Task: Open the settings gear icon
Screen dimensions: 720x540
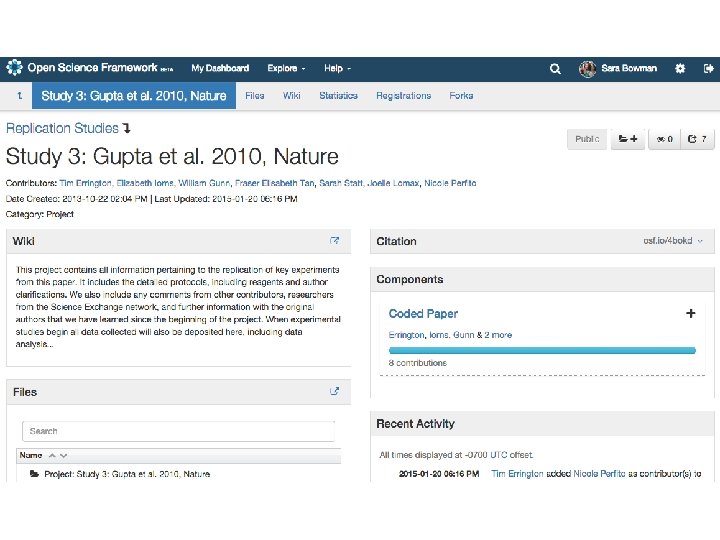Action: 680,69
